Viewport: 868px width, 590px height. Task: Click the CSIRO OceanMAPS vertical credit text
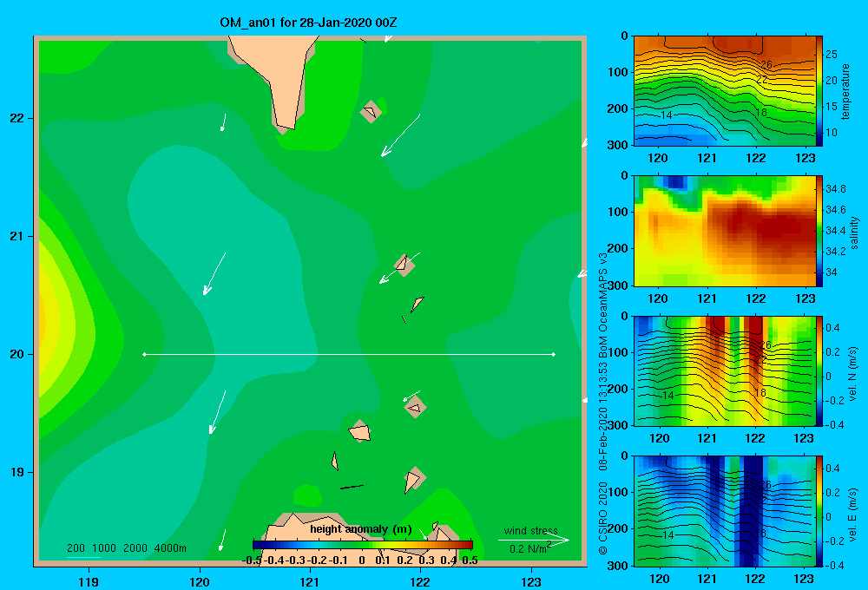603,403
